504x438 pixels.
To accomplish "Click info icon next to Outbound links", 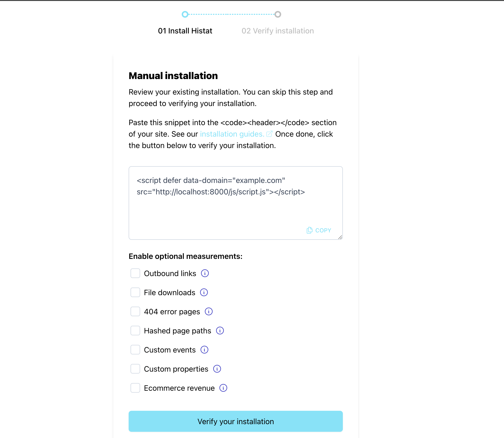I will 204,273.
